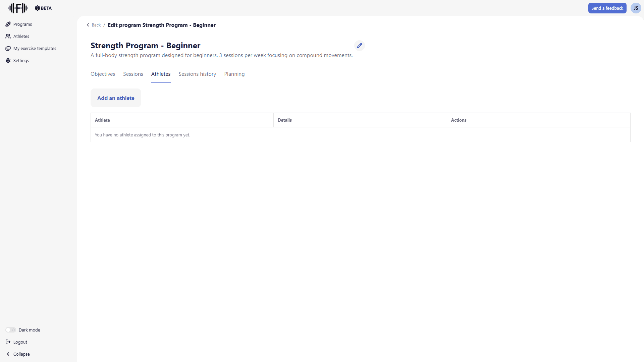644x362 pixels.
Task: Open the Sessions tab
Action: pos(133,74)
